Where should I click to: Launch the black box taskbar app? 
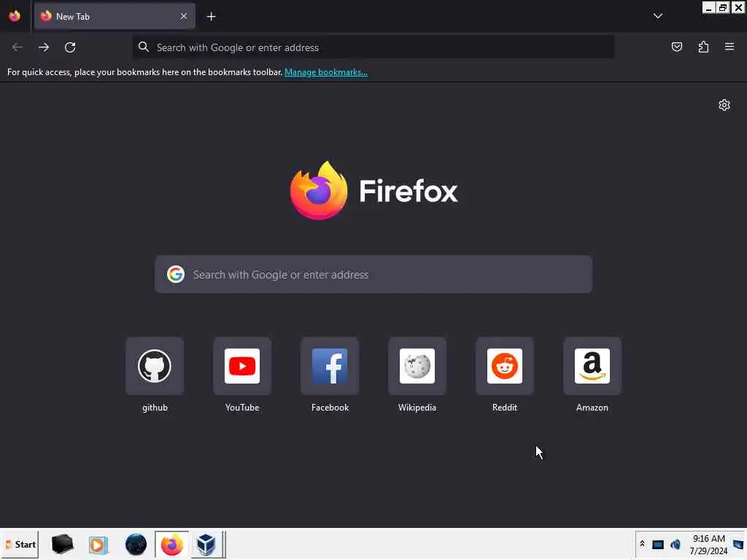point(63,544)
